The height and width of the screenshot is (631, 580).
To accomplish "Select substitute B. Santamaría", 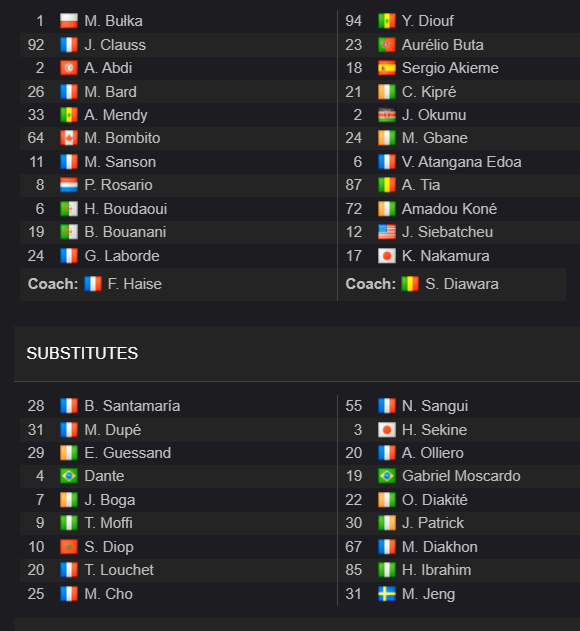I will pos(132,406).
